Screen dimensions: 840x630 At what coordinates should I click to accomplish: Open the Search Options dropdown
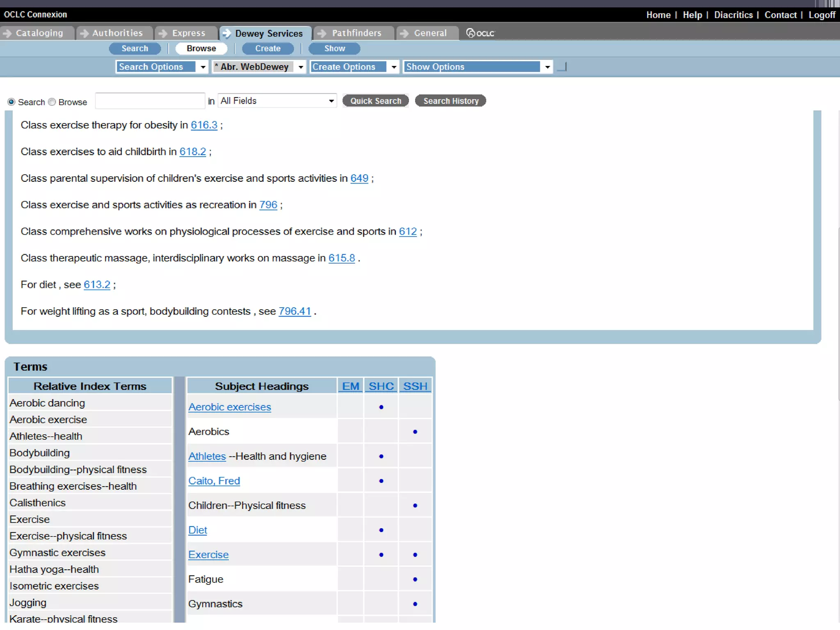coord(203,67)
